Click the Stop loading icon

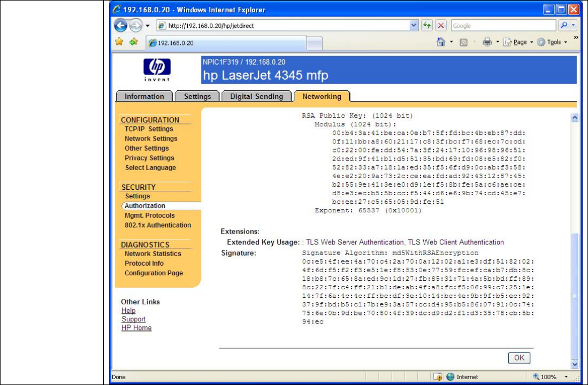tap(441, 26)
